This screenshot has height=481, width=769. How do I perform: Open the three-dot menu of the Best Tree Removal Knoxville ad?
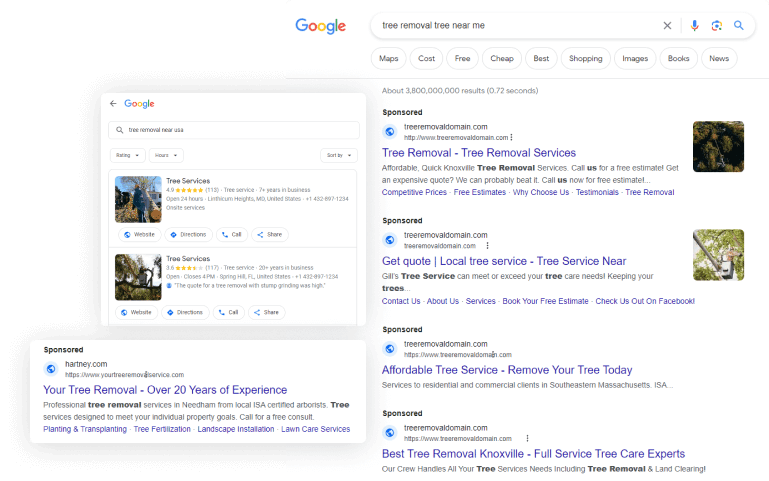(x=527, y=438)
